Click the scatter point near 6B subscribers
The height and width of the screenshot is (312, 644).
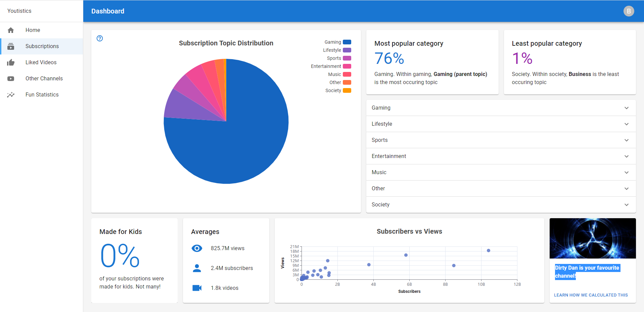click(x=406, y=255)
